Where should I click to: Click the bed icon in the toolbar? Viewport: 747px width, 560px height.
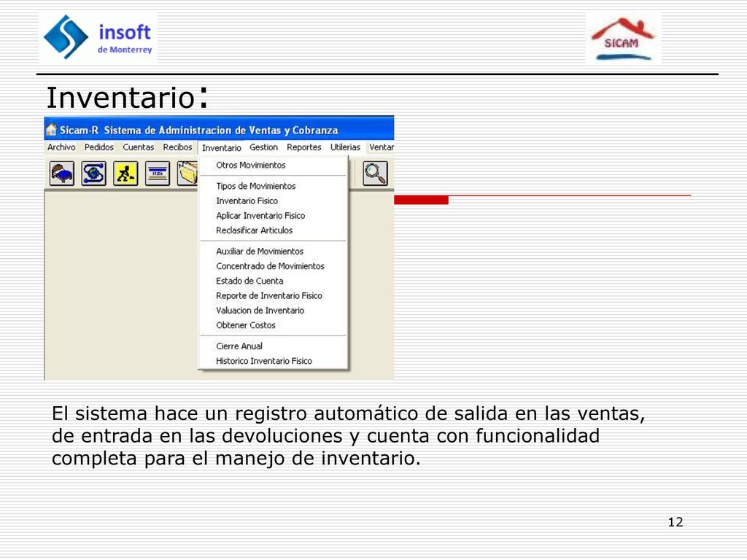62,173
